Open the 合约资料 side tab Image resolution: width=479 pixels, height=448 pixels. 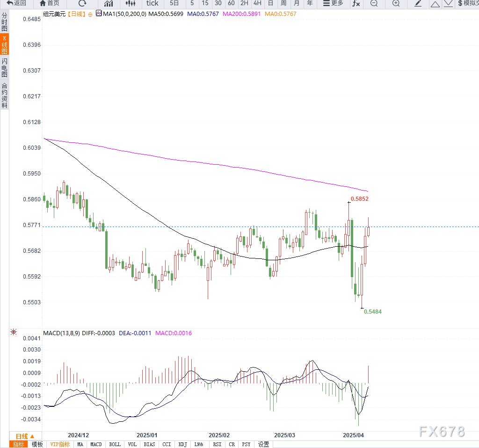coord(4,95)
